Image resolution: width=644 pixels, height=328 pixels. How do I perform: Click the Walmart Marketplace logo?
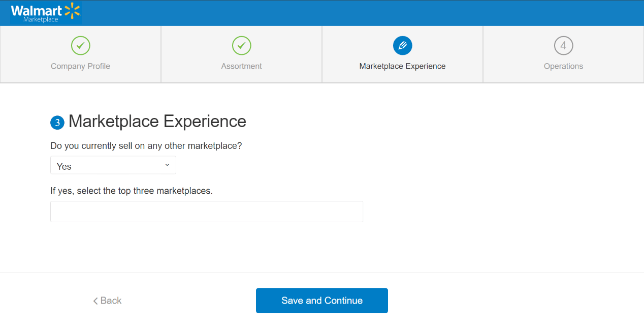point(46,13)
